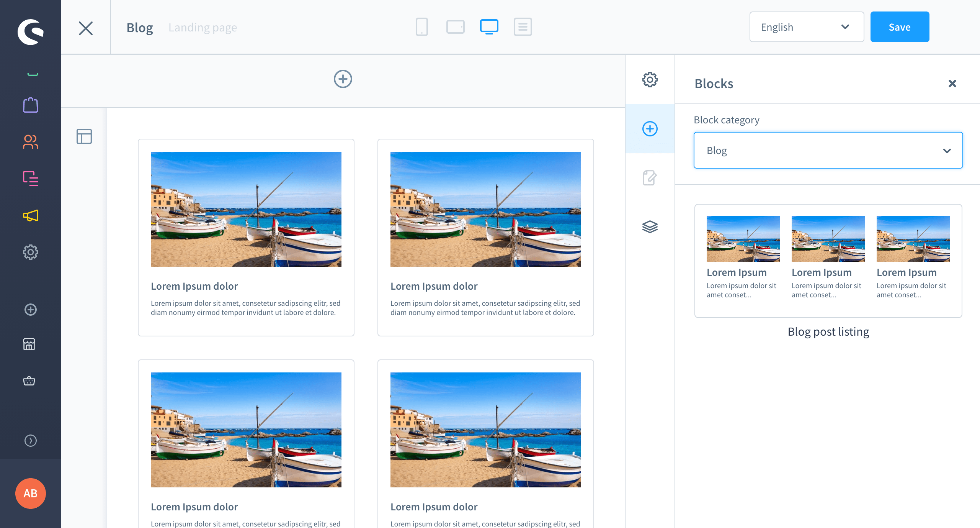Add a section above using plus
The width and height of the screenshot is (980, 528).
click(343, 79)
